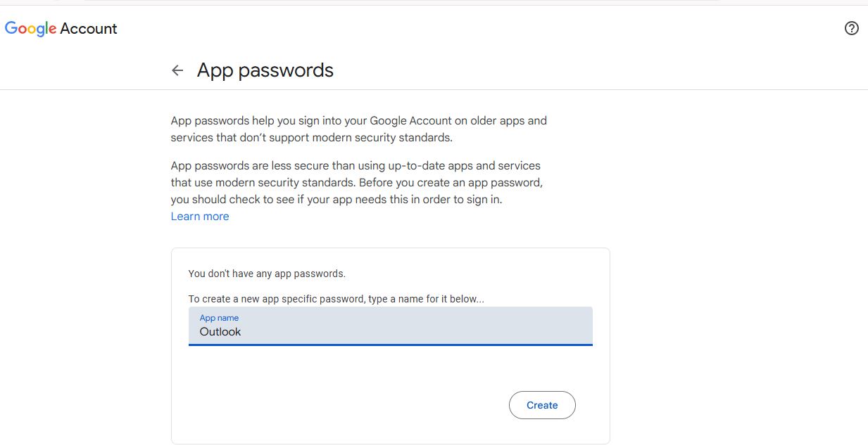This screenshot has width=868, height=448.
Task: Click the Learn more hyperlink about security
Action: (199, 216)
